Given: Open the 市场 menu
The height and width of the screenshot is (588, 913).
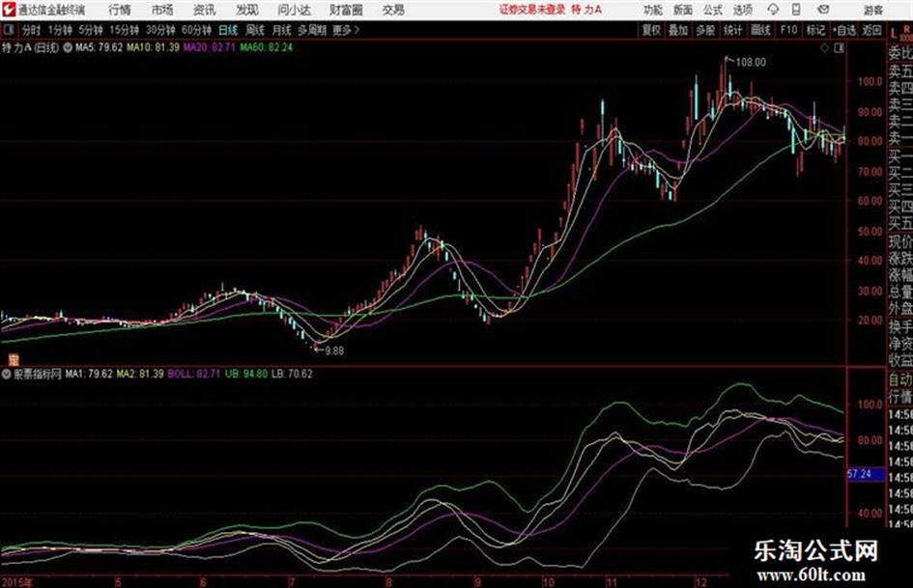Looking at the screenshot, I should click(162, 10).
